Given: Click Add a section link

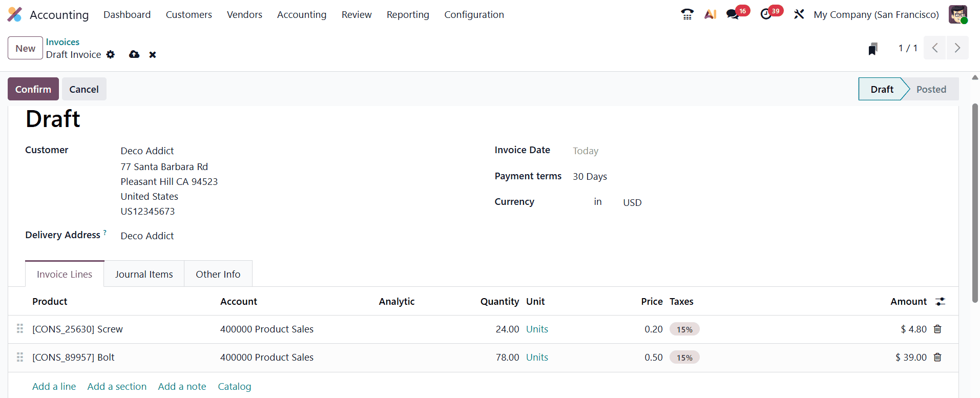Looking at the screenshot, I should (117, 386).
